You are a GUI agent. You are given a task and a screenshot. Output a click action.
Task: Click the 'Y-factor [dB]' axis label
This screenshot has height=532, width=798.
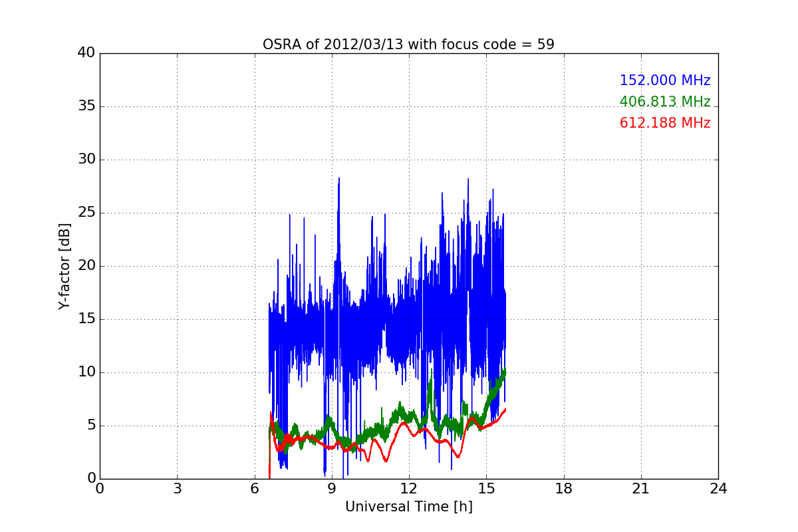[65, 266]
